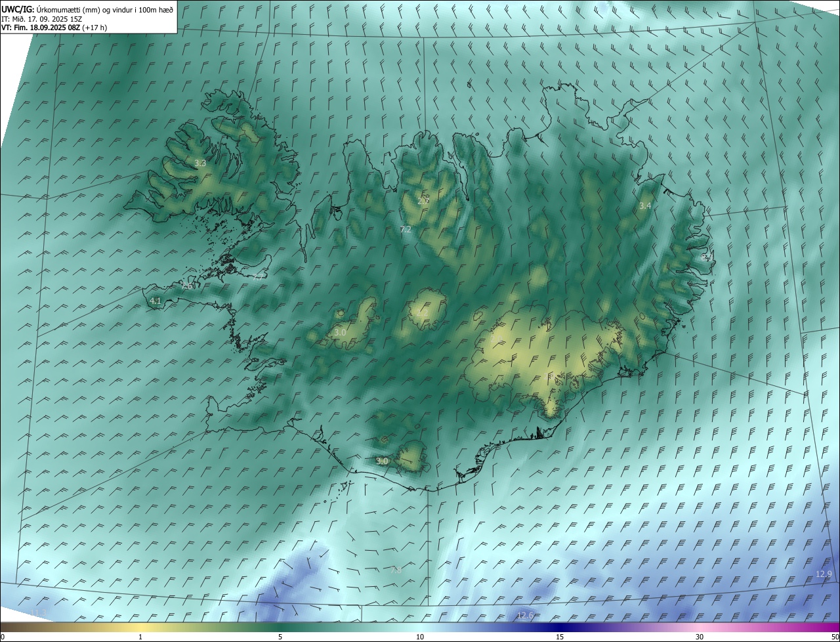Click the 'UWC/IG:' source label
This screenshot has height=642, width=840.
(x=18, y=9)
